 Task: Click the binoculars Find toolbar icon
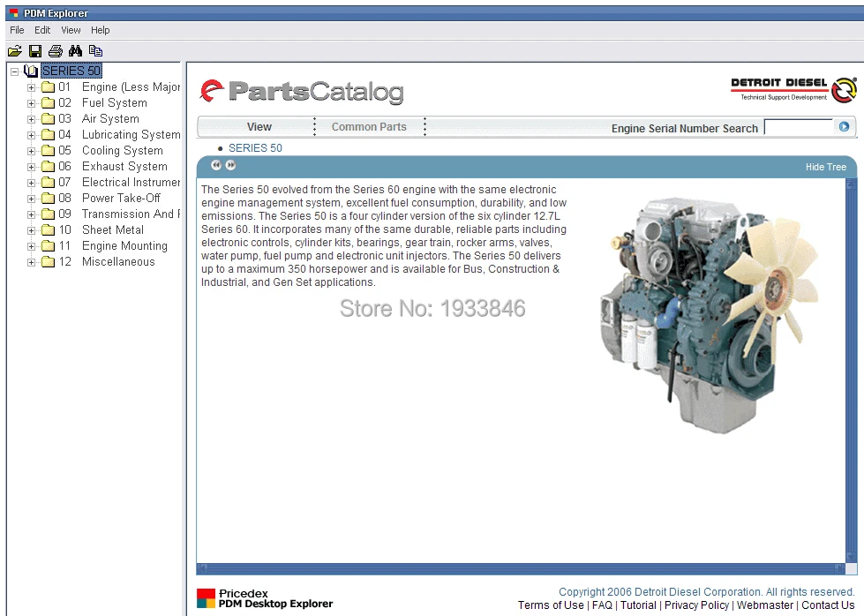76,51
